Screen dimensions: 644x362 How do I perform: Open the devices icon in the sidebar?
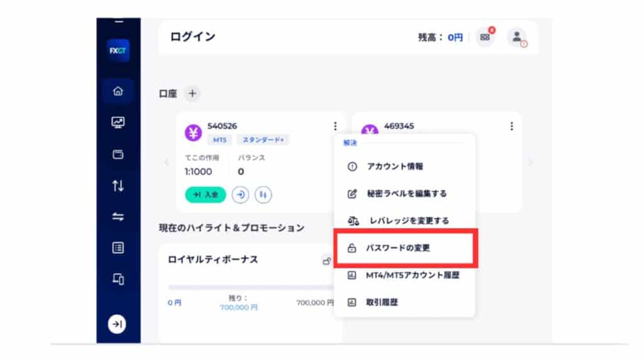[118, 279]
